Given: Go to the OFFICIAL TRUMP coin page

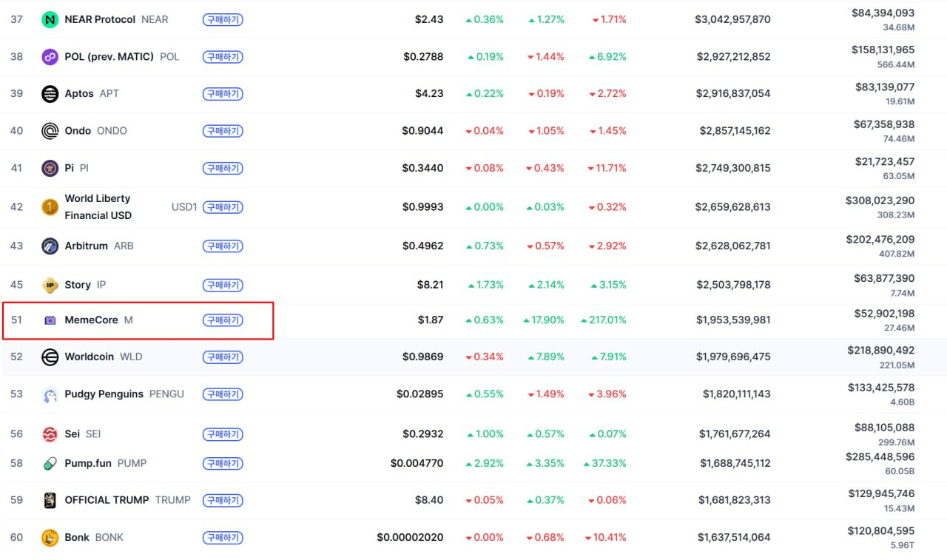Looking at the screenshot, I should (107, 500).
